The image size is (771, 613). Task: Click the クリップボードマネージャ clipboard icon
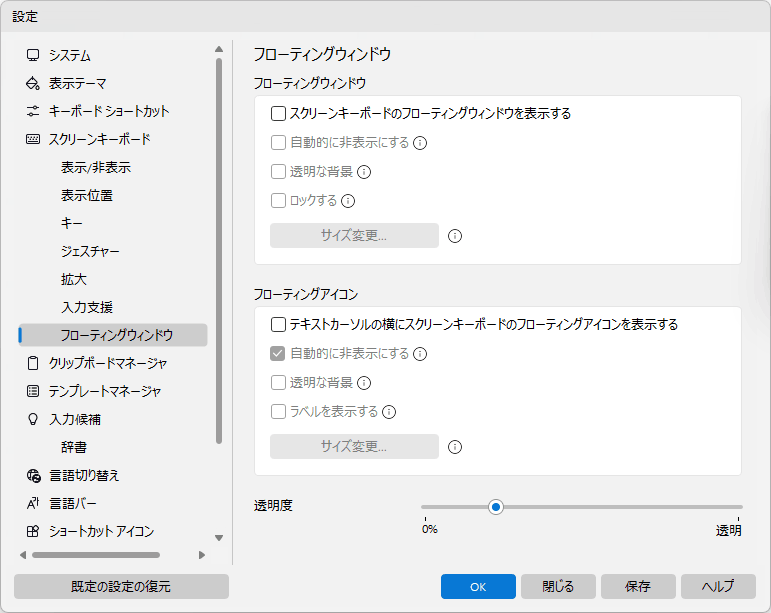coord(33,363)
